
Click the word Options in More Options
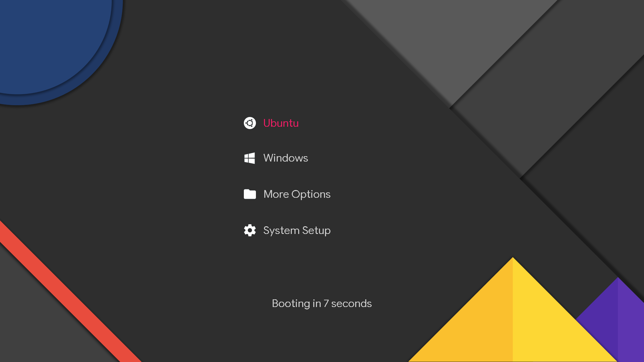311,194
